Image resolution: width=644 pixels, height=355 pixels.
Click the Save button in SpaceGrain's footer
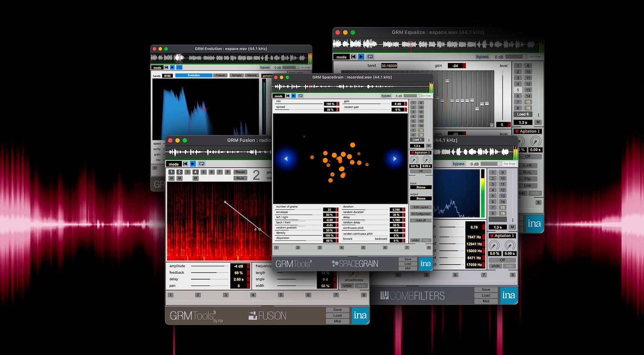tap(408, 259)
